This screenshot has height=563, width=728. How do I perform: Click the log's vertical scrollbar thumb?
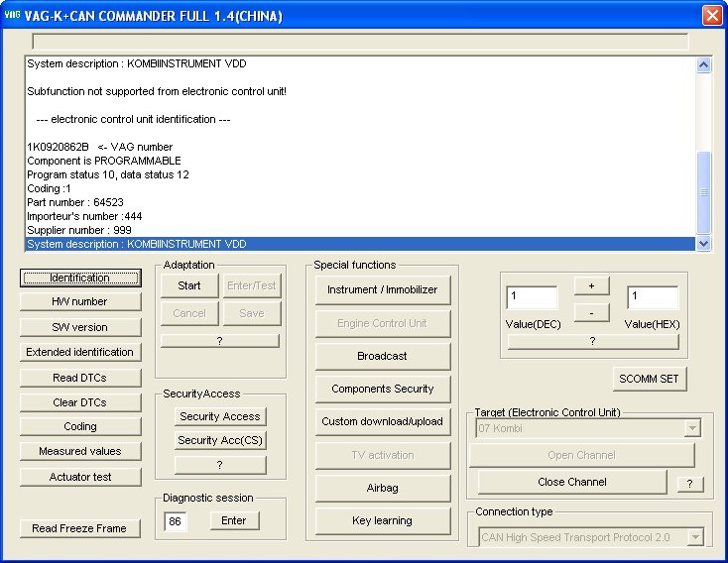click(704, 192)
